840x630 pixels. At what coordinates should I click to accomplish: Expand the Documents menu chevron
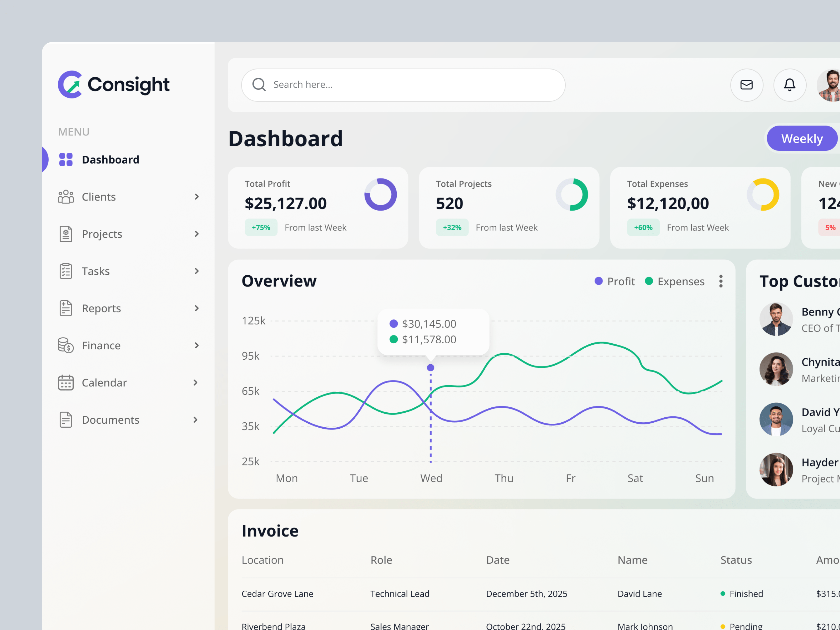(x=195, y=420)
